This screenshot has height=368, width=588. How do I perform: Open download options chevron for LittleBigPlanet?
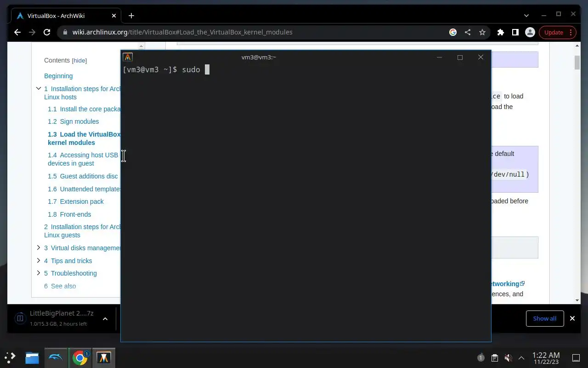[105, 318]
